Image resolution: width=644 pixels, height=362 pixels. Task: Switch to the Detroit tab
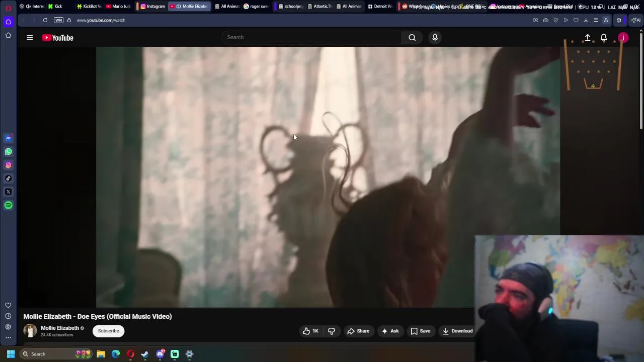click(379, 7)
